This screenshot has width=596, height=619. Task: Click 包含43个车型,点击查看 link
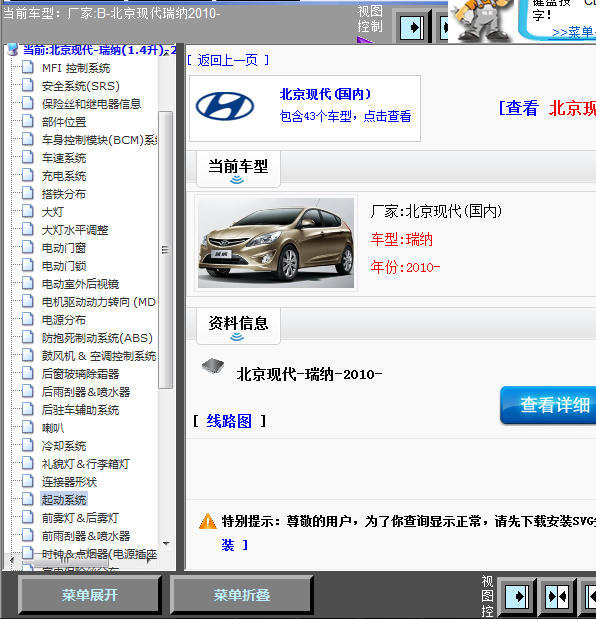tap(346, 116)
